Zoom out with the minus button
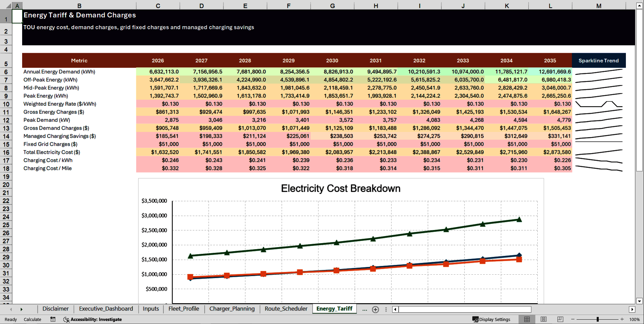 click(573, 319)
